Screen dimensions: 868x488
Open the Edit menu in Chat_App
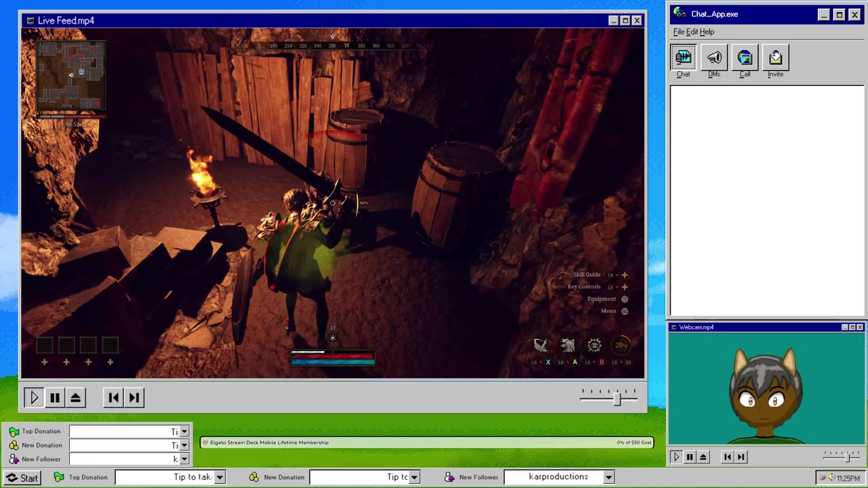692,32
